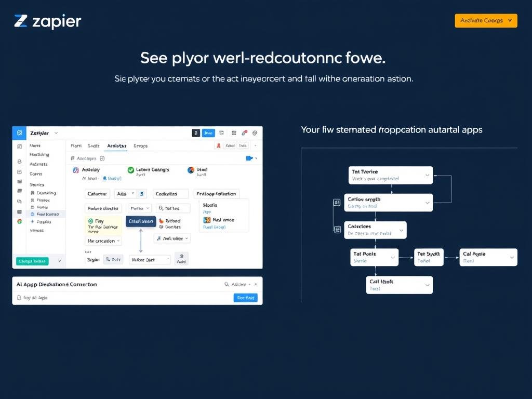Click the help question-mark icon top right
532x399 pixels.
click(x=255, y=134)
